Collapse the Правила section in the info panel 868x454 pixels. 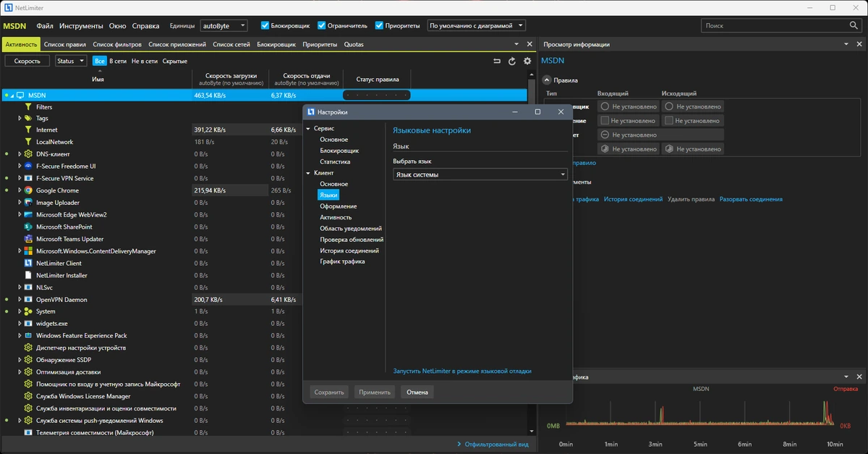click(x=547, y=80)
